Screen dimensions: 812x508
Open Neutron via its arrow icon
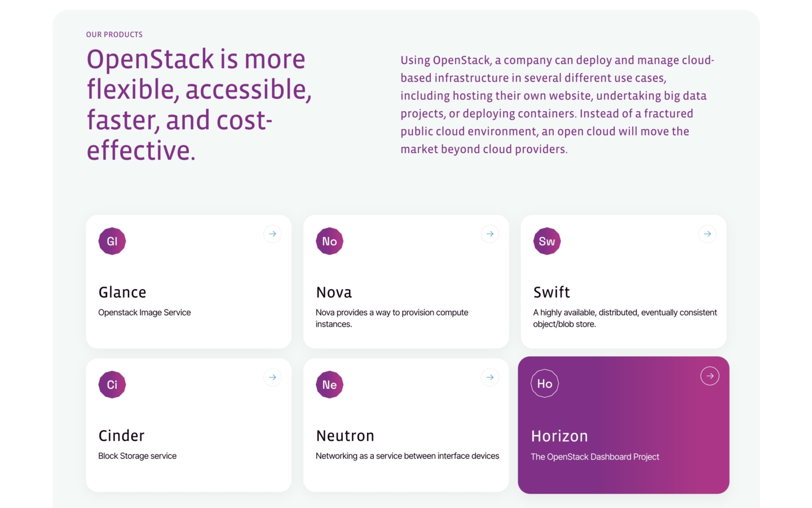490,377
